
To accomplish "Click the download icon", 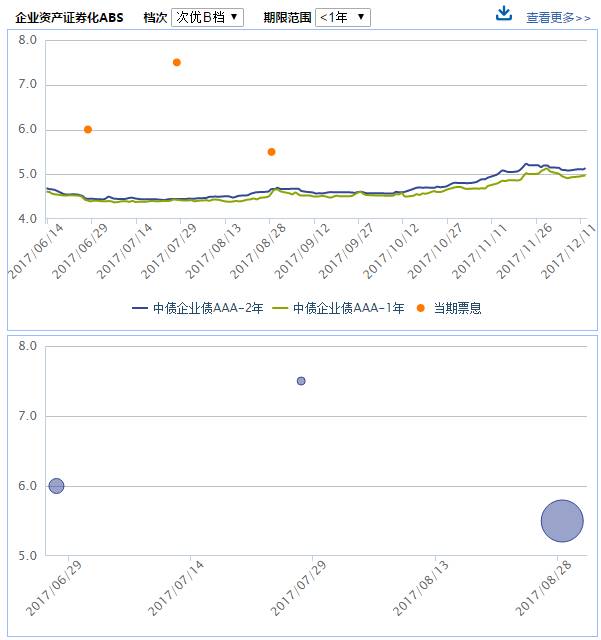I will coord(504,14).
